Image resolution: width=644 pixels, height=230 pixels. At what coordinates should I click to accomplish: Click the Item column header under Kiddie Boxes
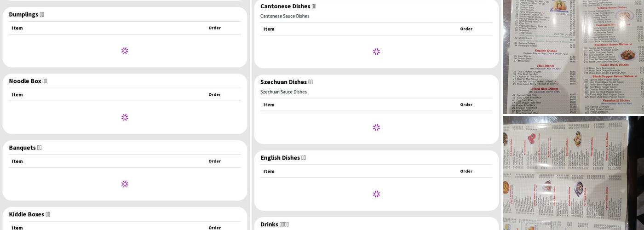[17, 228]
